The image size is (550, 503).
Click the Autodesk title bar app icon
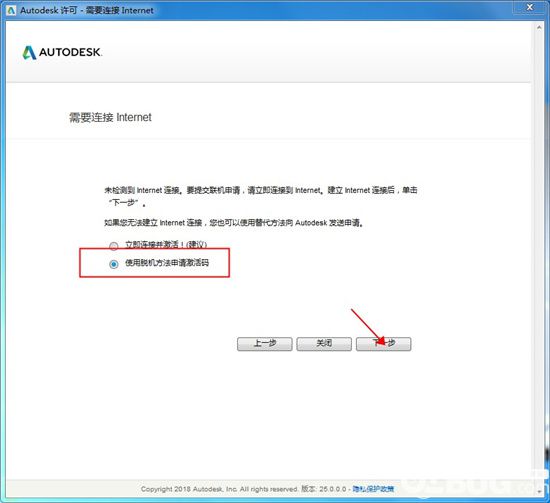tap(11, 10)
